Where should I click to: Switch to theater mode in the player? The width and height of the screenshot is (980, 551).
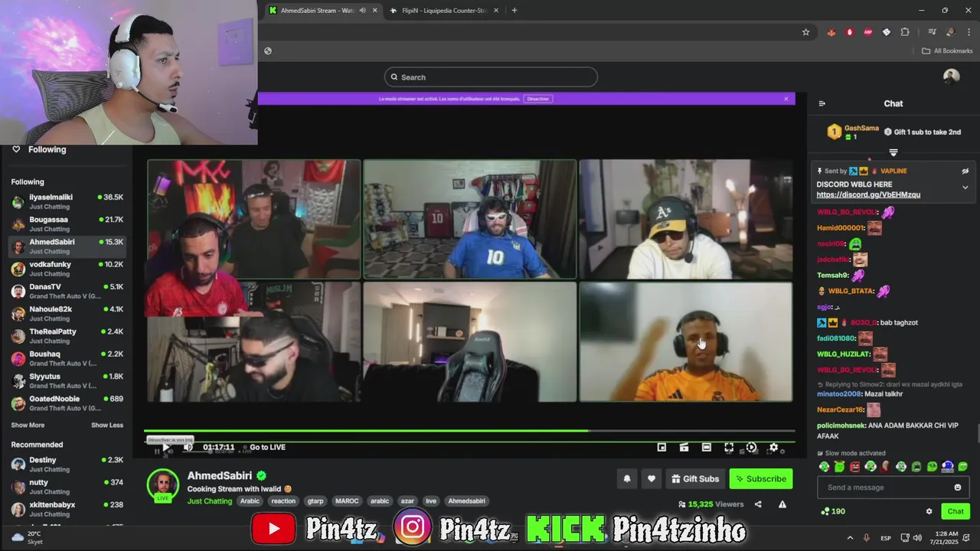[x=707, y=448]
